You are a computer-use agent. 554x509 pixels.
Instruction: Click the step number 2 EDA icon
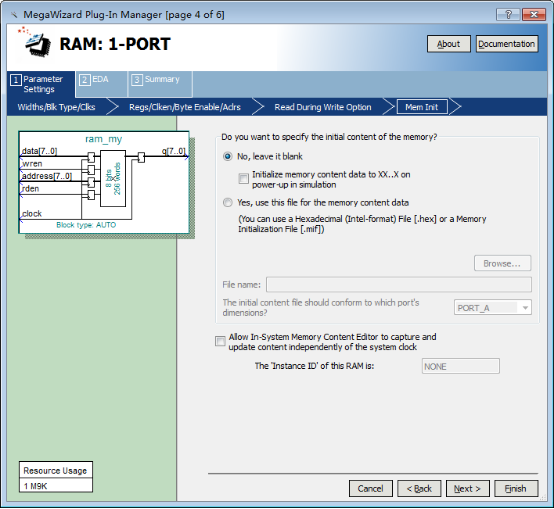point(84,80)
